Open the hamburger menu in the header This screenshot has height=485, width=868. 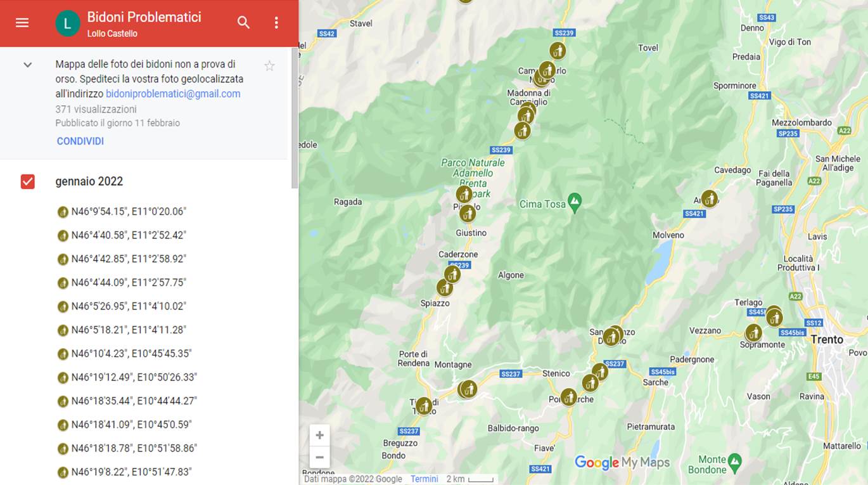click(x=22, y=23)
